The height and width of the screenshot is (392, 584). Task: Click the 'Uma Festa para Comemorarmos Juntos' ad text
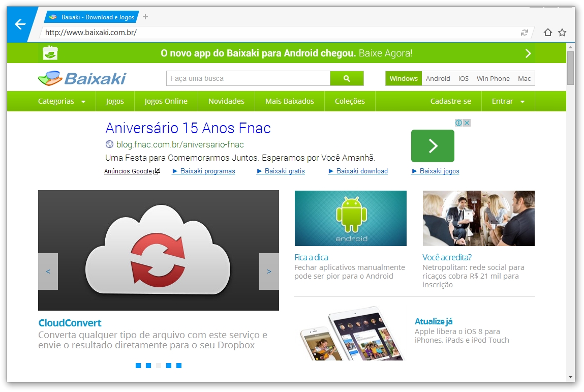240,158
